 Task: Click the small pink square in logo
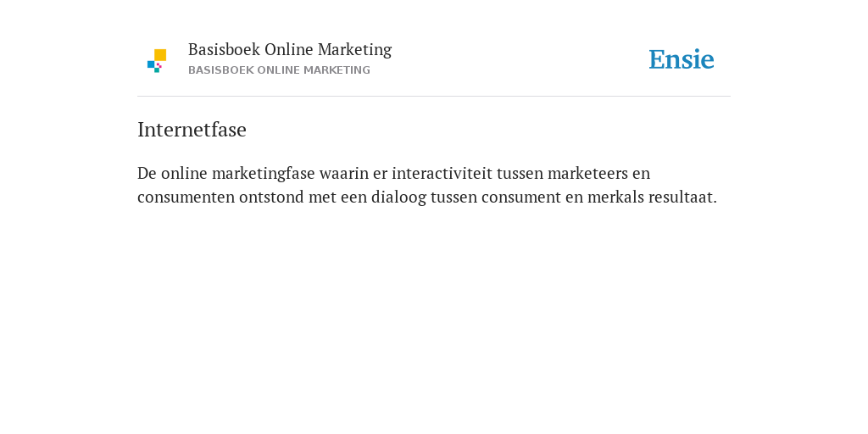coord(159,65)
